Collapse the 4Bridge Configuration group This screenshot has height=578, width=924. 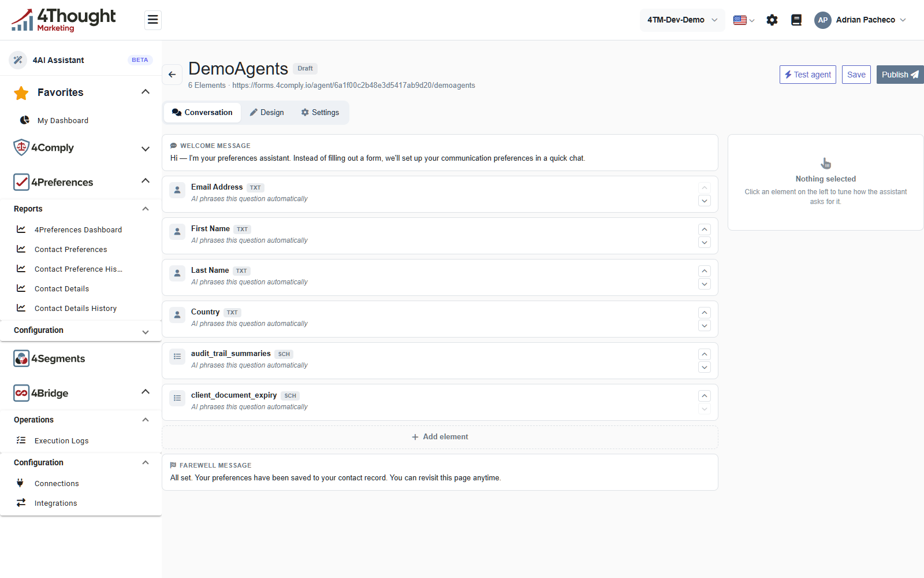pyautogui.click(x=146, y=462)
